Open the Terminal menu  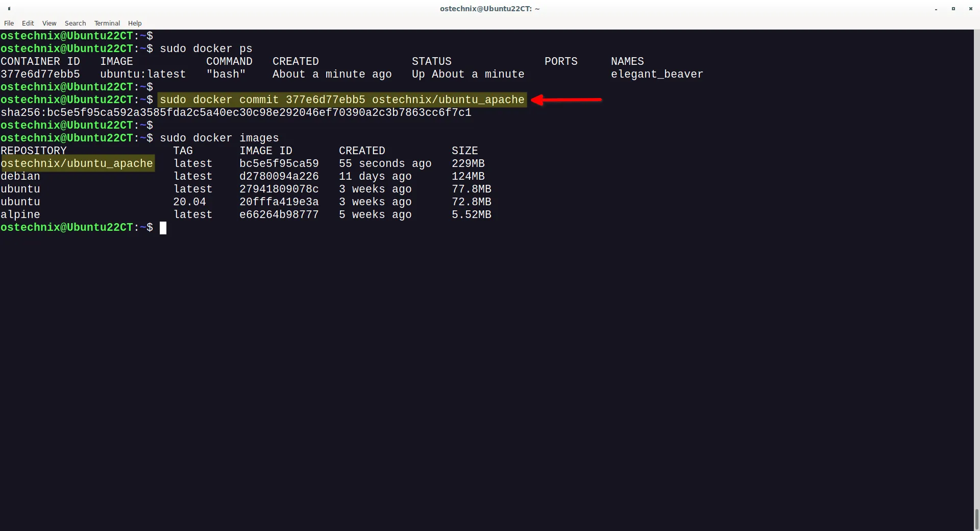tap(107, 23)
